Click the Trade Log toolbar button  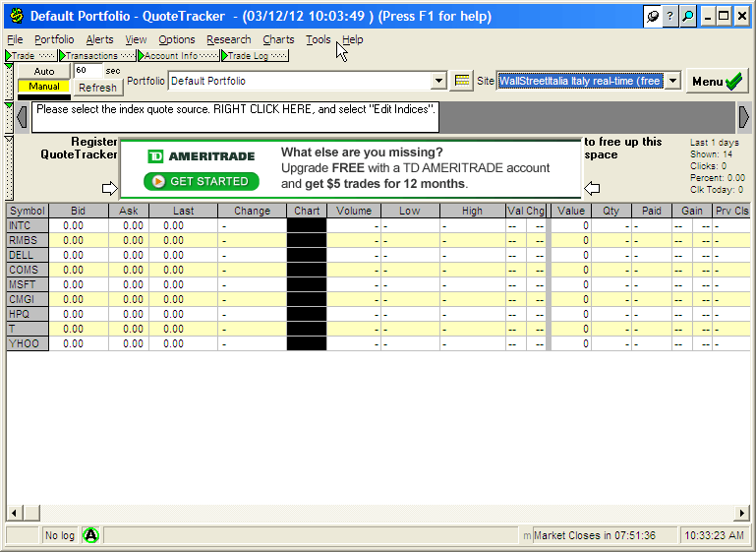coord(255,55)
